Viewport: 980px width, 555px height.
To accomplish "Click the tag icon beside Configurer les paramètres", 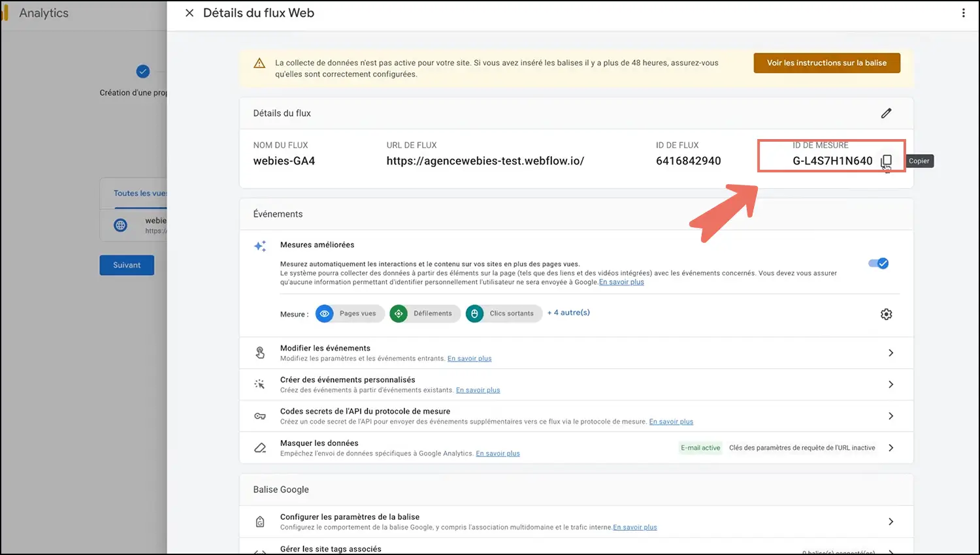I will (260, 522).
